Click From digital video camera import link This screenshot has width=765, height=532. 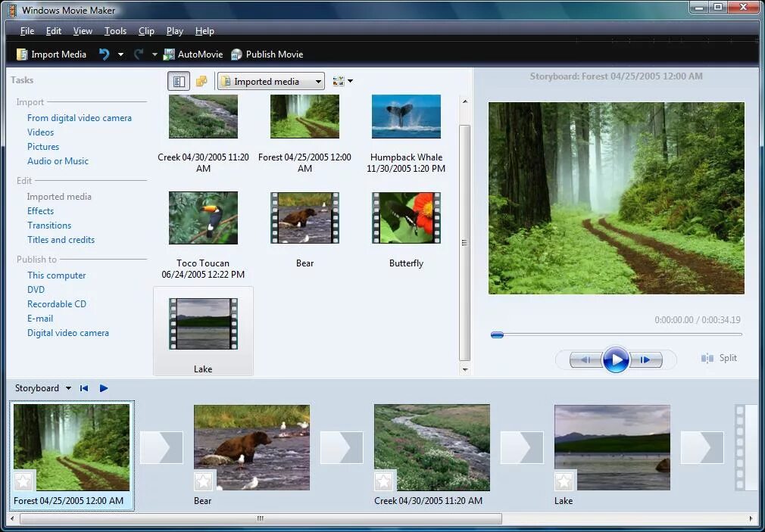tap(80, 118)
